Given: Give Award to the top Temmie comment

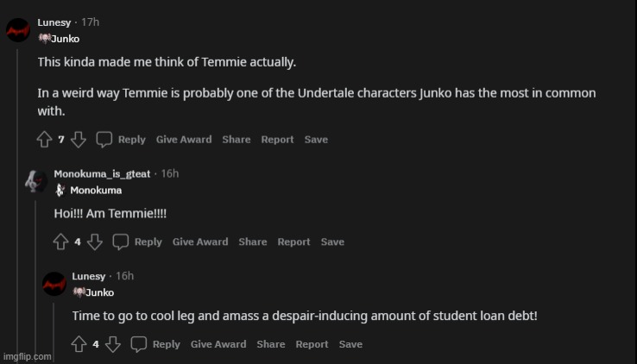Looking at the screenshot, I should click(x=183, y=140).
